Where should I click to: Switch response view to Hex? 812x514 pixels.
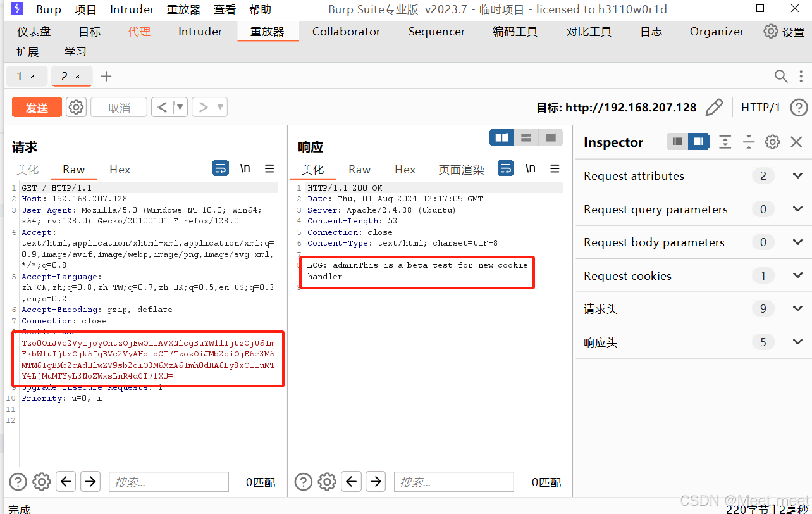405,169
